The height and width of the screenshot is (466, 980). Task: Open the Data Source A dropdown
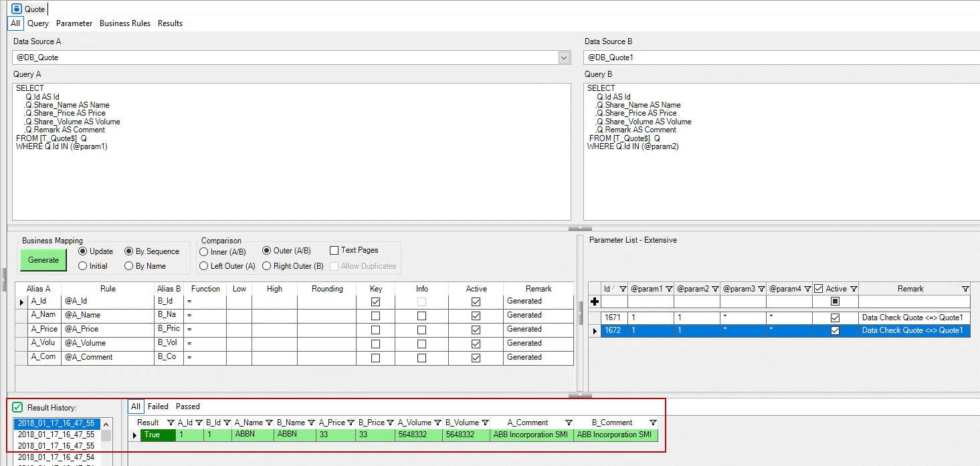[564, 57]
